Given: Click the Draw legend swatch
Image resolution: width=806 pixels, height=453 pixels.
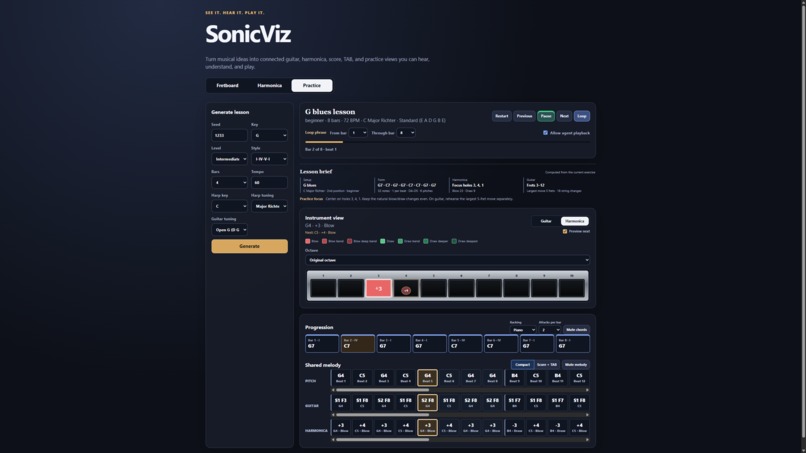Looking at the screenshot, I should click(x=382, y=241).
